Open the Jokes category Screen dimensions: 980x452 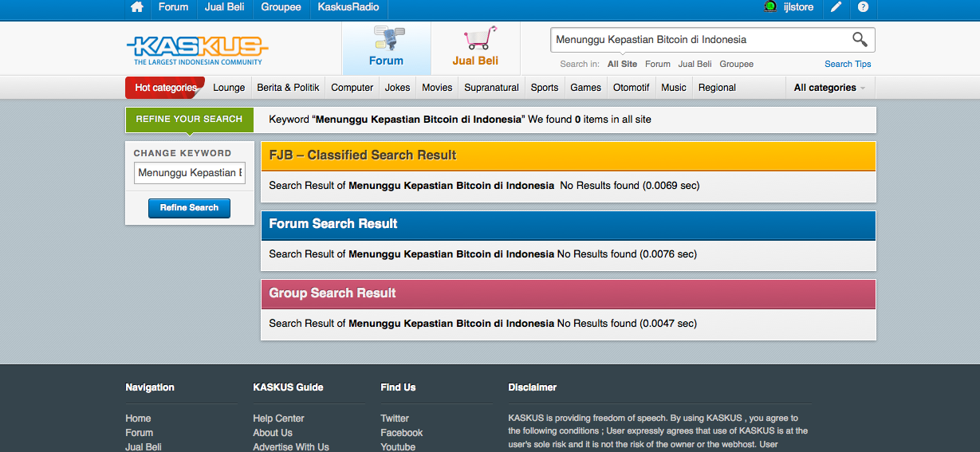[x=398, y=88]
